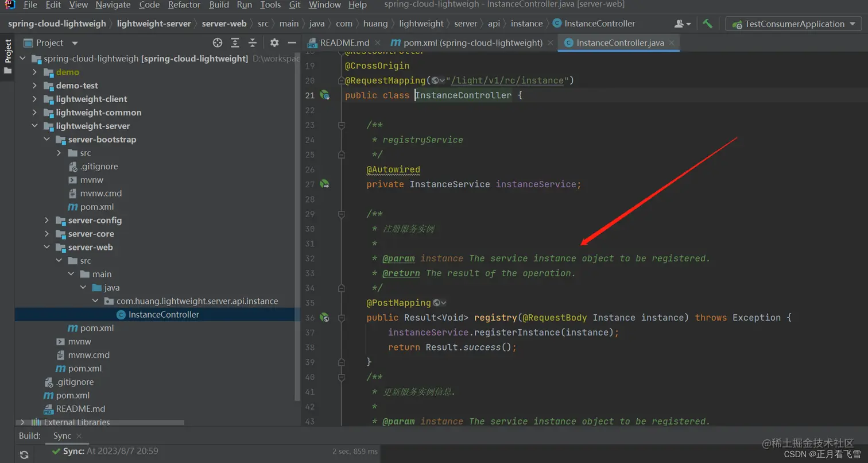Expand the demo-test module folder

(x=34, y=86)
